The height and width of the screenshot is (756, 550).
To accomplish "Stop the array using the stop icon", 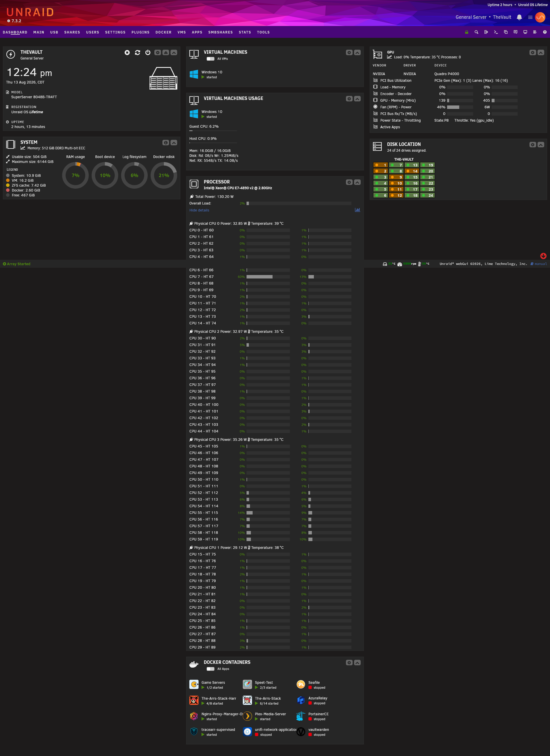I will (127, 53).
